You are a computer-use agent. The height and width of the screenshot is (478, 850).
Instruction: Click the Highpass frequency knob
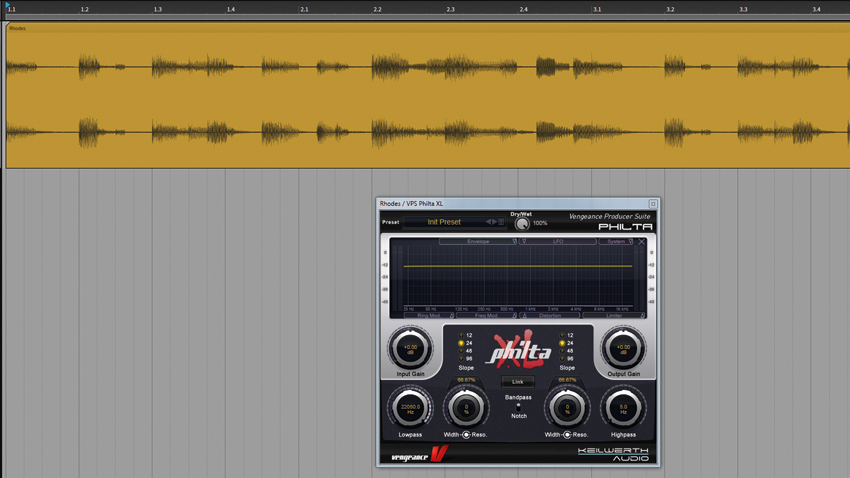[623, 409]
